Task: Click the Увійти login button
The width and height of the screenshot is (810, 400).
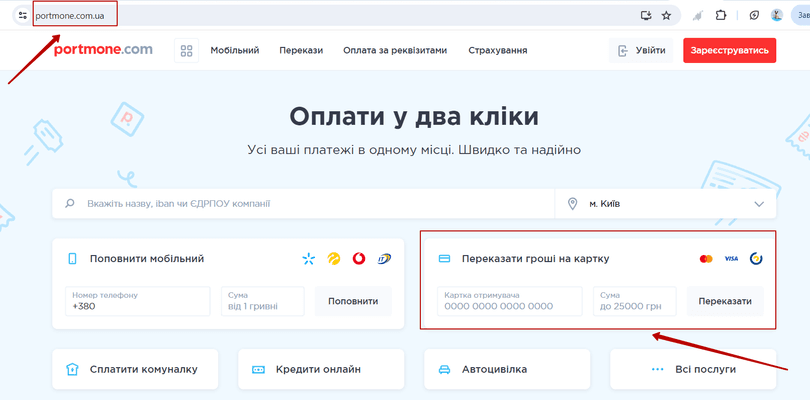Action: (641, 51)
